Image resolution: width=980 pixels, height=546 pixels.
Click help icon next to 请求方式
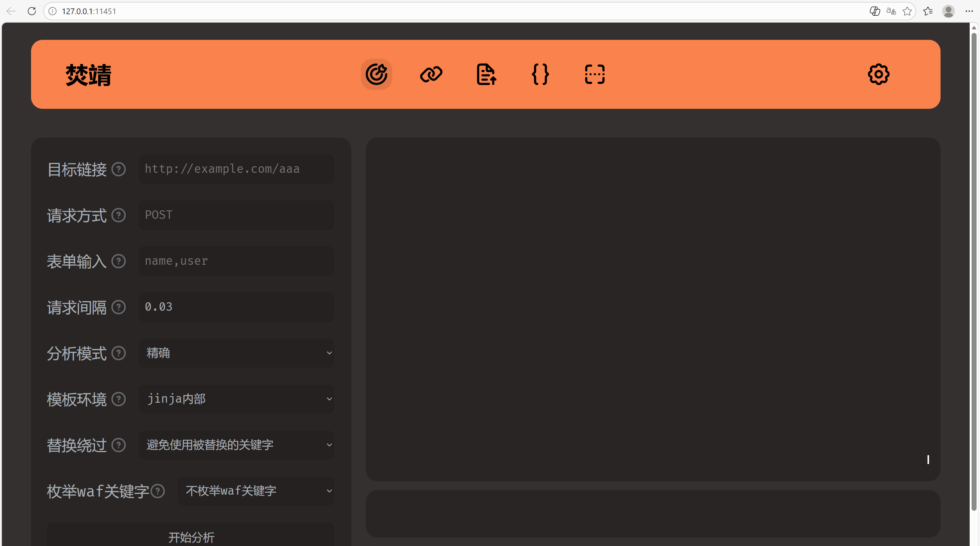click(x=119, y=215)
